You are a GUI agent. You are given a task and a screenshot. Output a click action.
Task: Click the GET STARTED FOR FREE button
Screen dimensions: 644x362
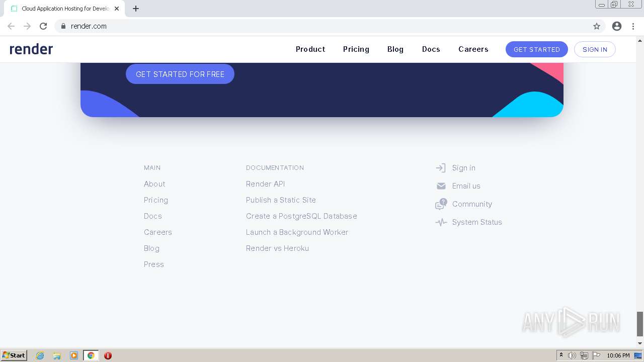click(180, 74)
